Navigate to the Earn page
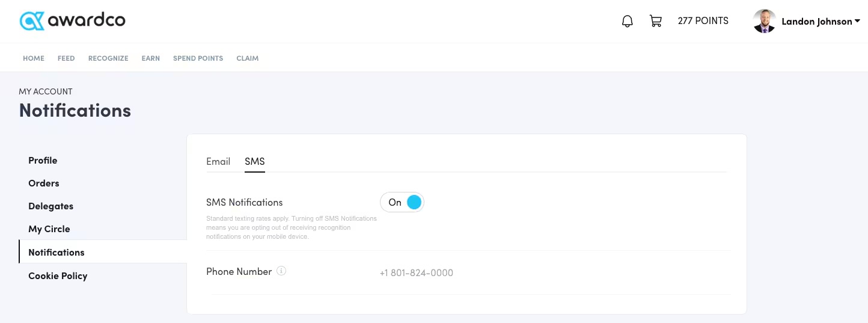Image resolution: width=868 pixels, height=323 pixels. (150, 58)
